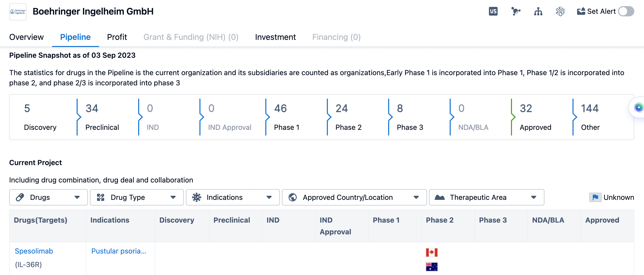The width and height of the screenshot is (644, 275).
Task: Click the fingerprint pattern icon
Action: [560, 12]
